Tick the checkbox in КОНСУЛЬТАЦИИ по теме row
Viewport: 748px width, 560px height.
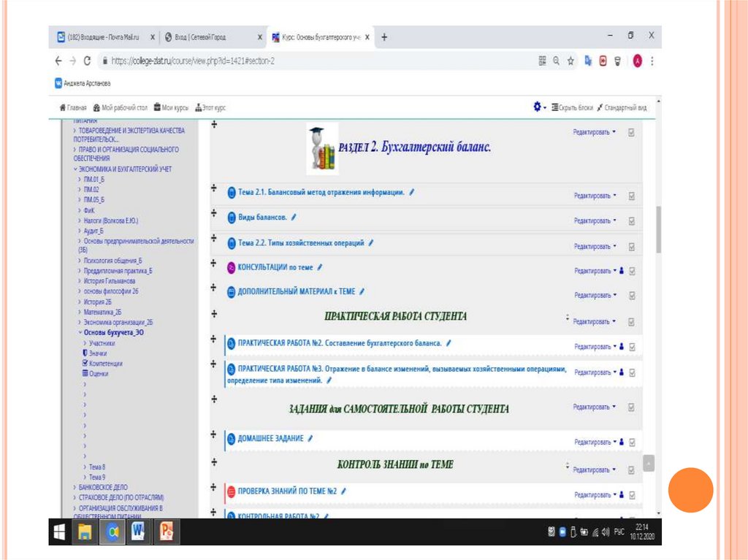(632, 271)
